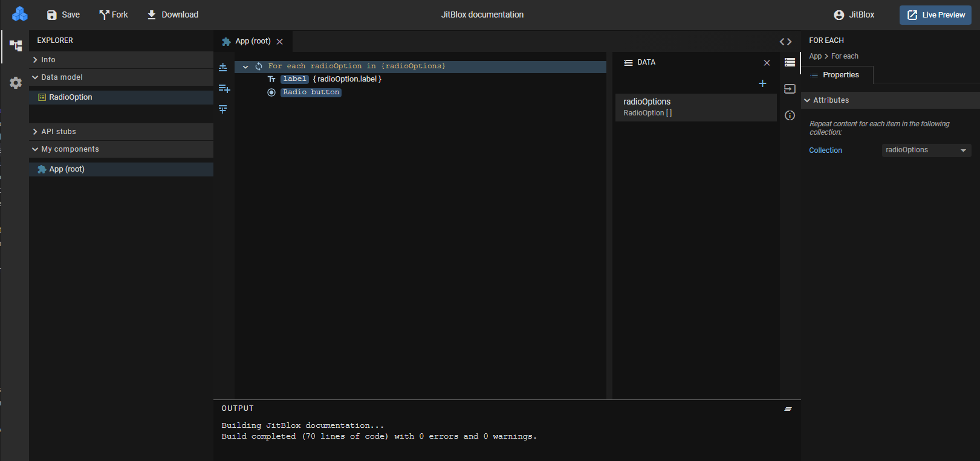Screen dimensions: 980x461
Task: Open the settings gear in sidebar
Action: tap(16, 83)
